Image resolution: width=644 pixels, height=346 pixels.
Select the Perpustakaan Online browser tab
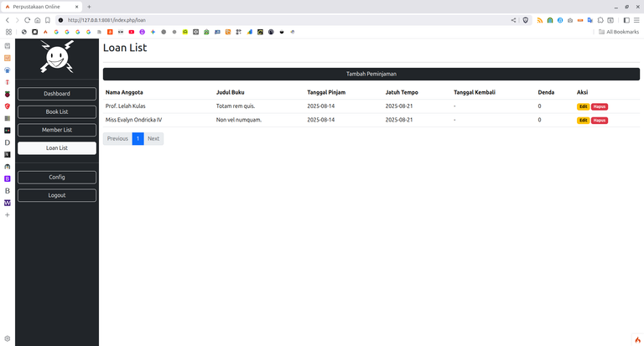click(x=41, y=7)
